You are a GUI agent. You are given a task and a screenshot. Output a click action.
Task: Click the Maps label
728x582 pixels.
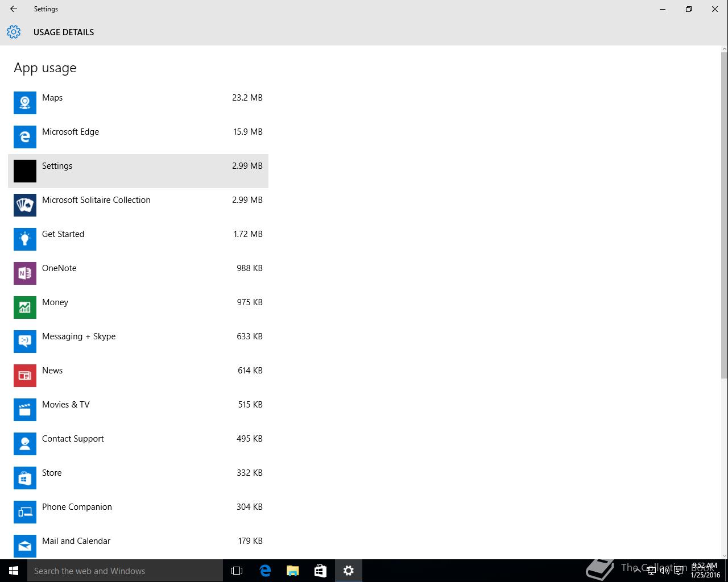click(52, 98)
